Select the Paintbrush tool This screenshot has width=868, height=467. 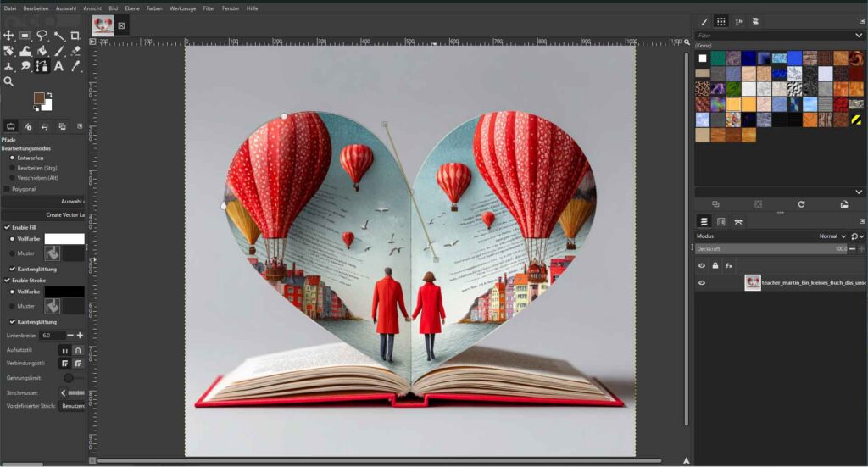coord(58,51)
